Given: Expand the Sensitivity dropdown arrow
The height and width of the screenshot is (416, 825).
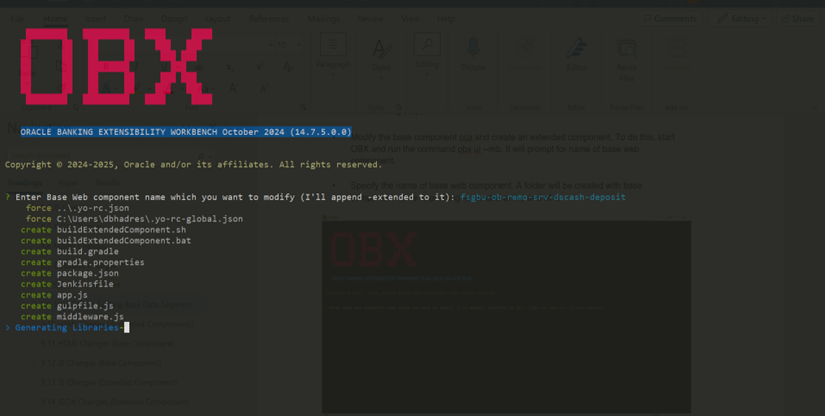Looking at the screenshot, I should 524,77.
